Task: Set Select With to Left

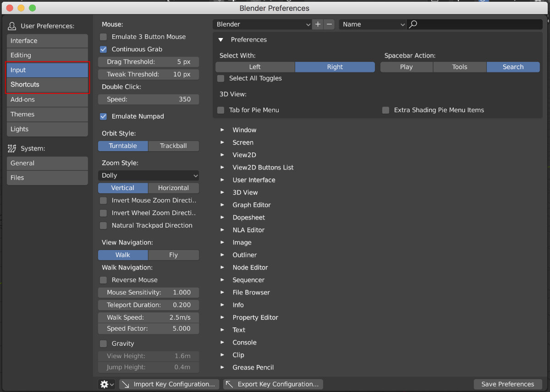Action: tap(255, 67)
